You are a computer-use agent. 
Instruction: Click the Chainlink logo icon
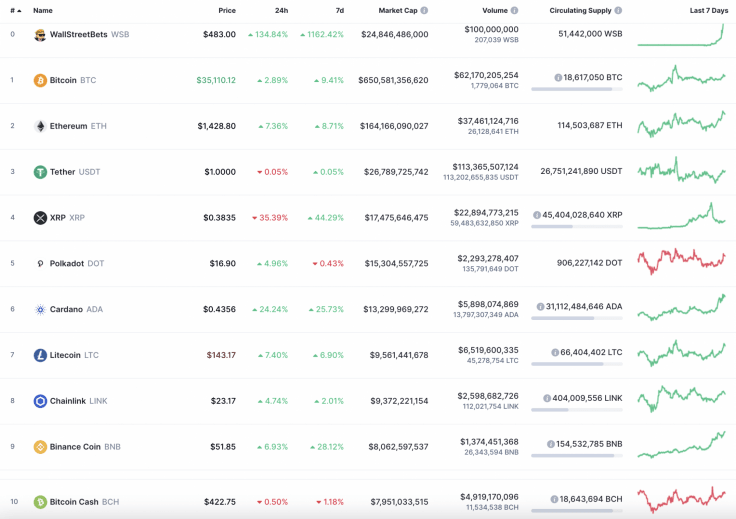coord(40,401)
